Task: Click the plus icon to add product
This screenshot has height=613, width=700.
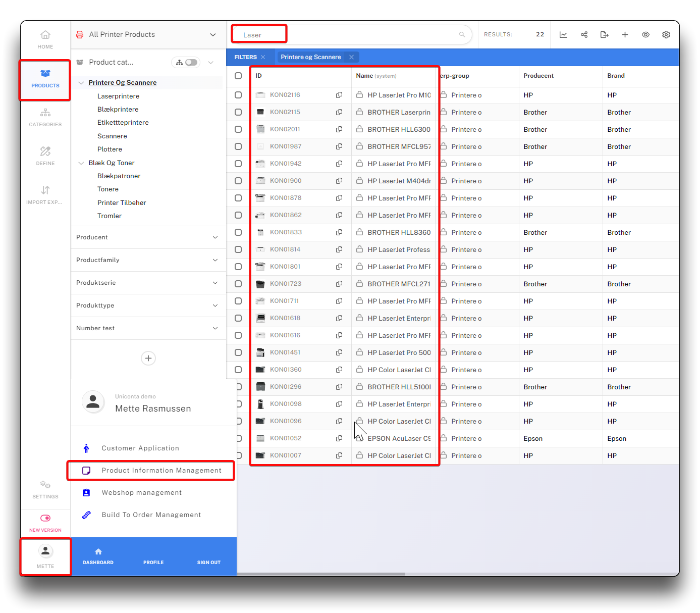Action: (625, 35)
